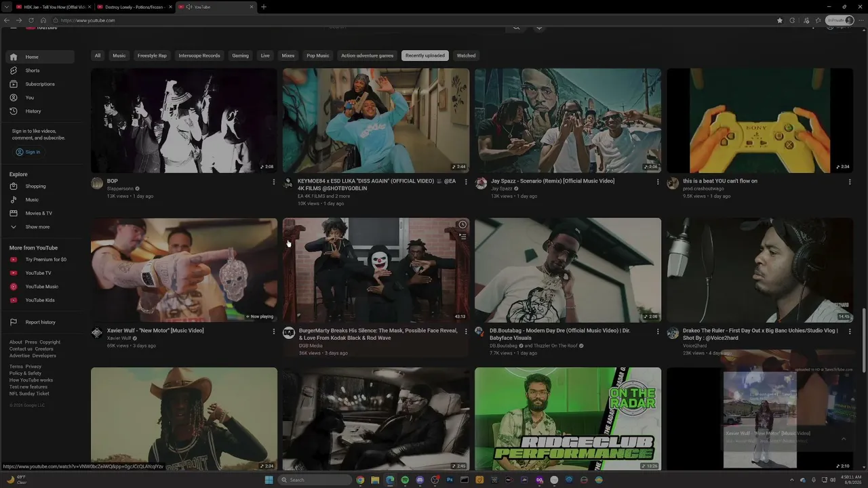Click the Report history flag icon
Screen dimensions: 868x488
(x=14, y=322)
